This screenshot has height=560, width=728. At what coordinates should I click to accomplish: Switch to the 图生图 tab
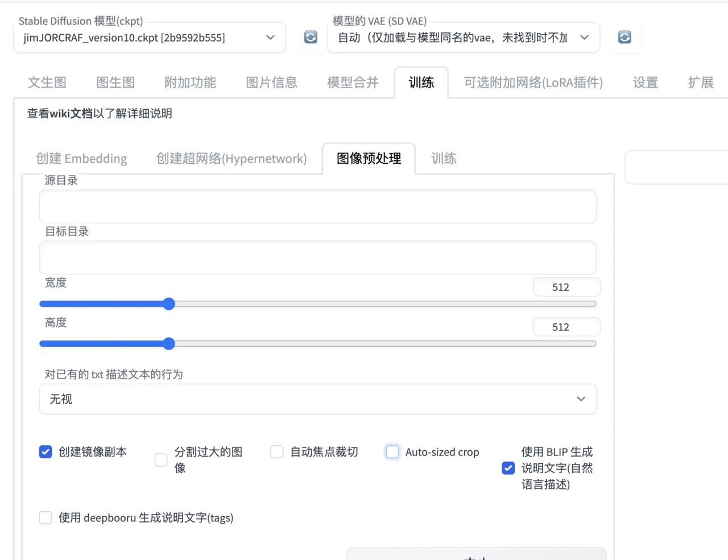pyautogui.click(x=115, y=82)
